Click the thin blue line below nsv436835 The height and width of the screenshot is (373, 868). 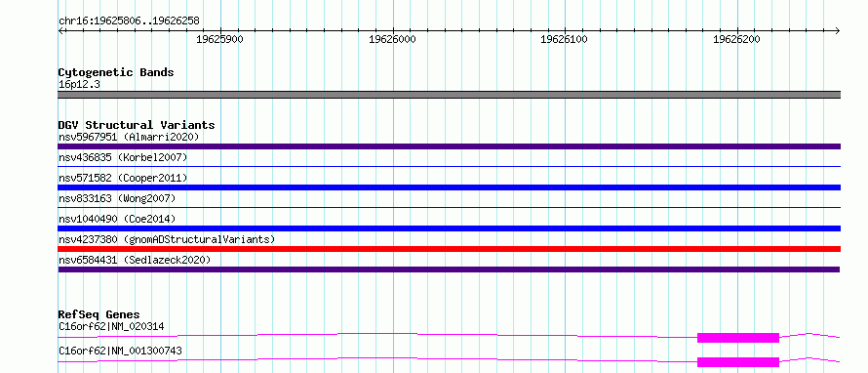[449, 166]
